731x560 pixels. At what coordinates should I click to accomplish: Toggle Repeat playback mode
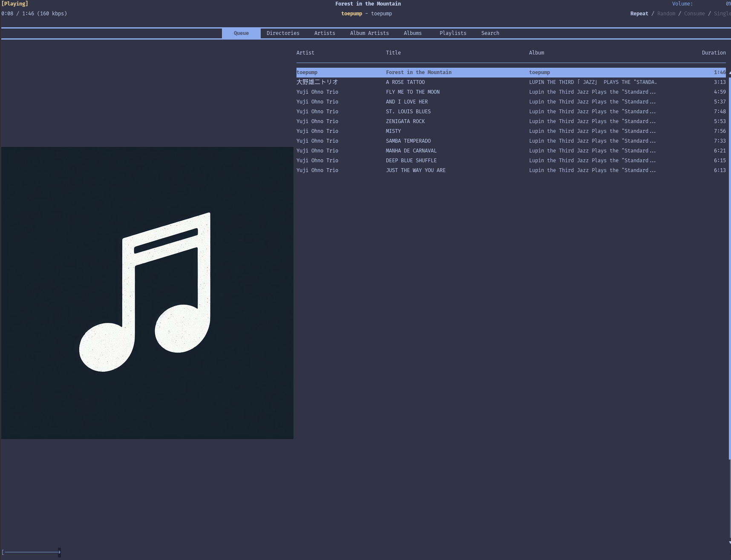pyautogui.click(x=639, y=14)
